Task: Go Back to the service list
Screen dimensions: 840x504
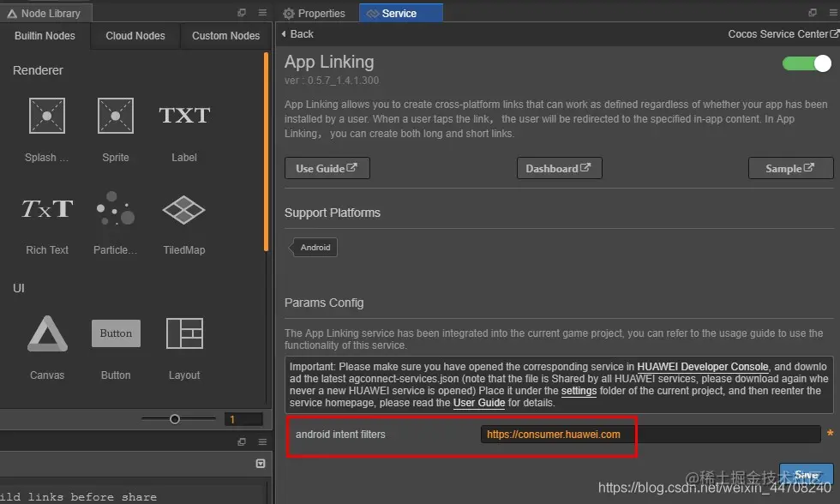Action: tap(298, 33)
